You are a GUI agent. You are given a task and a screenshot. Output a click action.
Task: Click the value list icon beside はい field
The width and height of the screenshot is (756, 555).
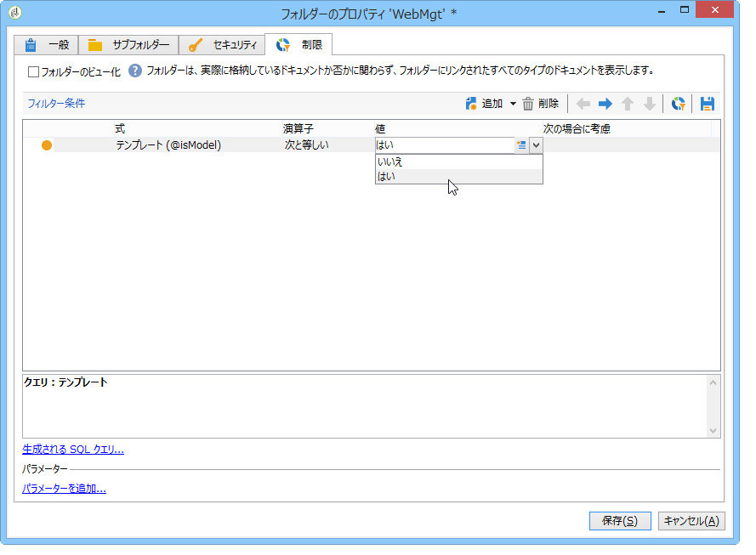521,145
